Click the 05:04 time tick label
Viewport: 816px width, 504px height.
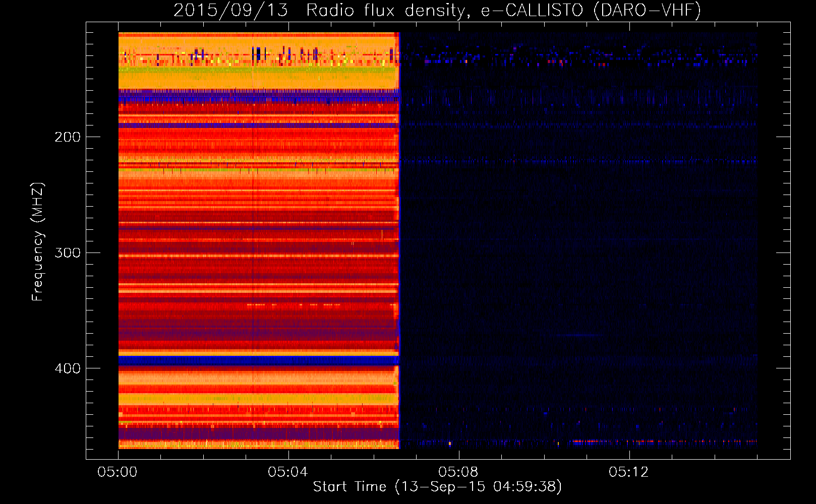coord(288,472)
